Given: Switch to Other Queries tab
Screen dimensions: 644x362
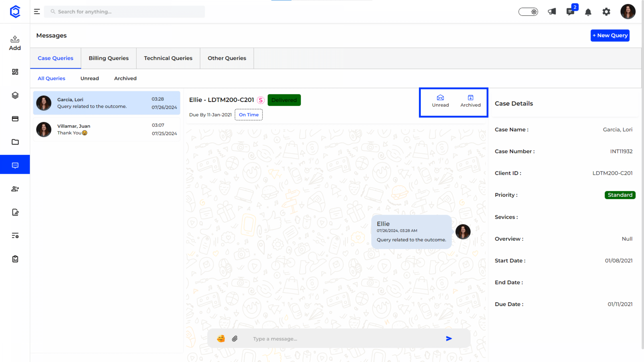Looking at the screenshot, I should (227, 58).
